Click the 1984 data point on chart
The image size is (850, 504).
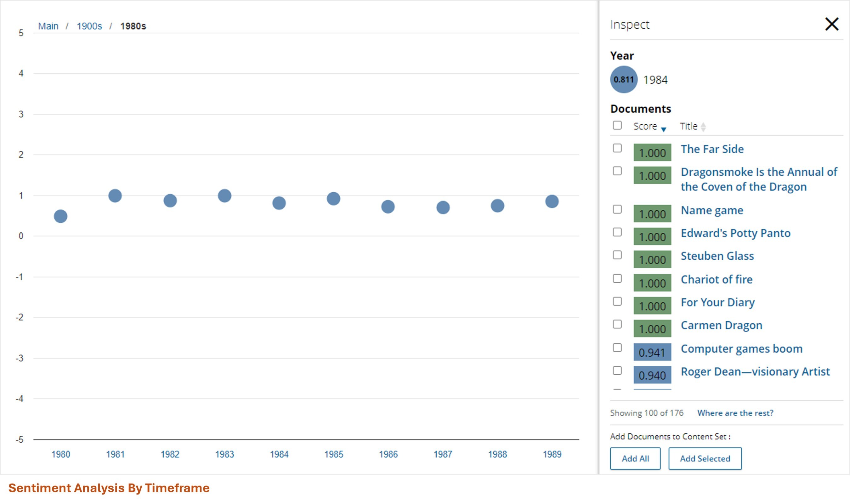[x=279, y=203]
